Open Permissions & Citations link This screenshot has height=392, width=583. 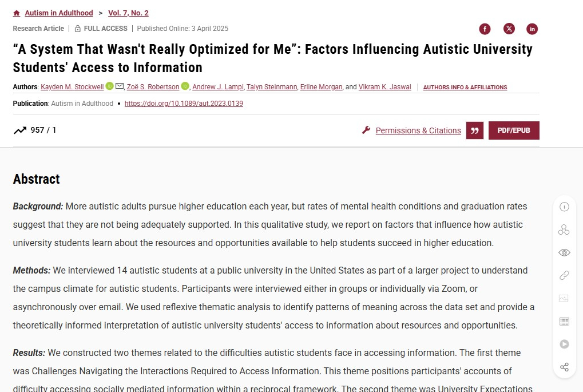(x=418, y=130)
